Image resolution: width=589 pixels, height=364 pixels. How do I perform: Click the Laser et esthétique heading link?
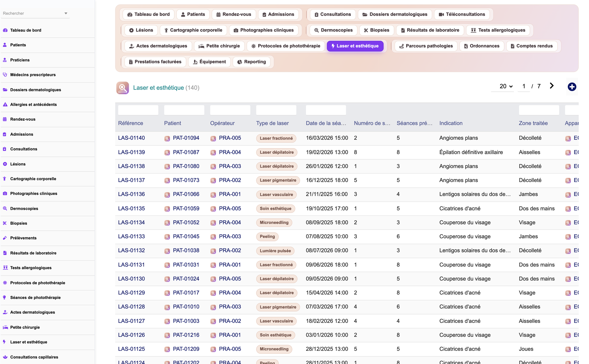click(159, 88)
